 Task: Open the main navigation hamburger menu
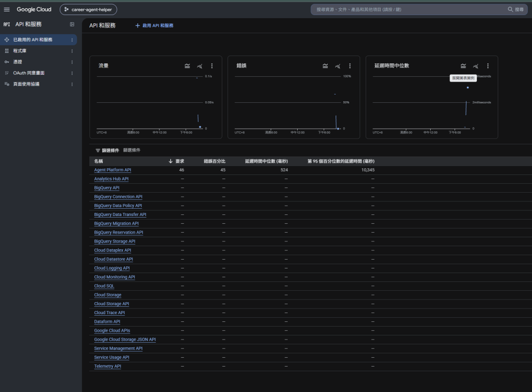point(7,9)
